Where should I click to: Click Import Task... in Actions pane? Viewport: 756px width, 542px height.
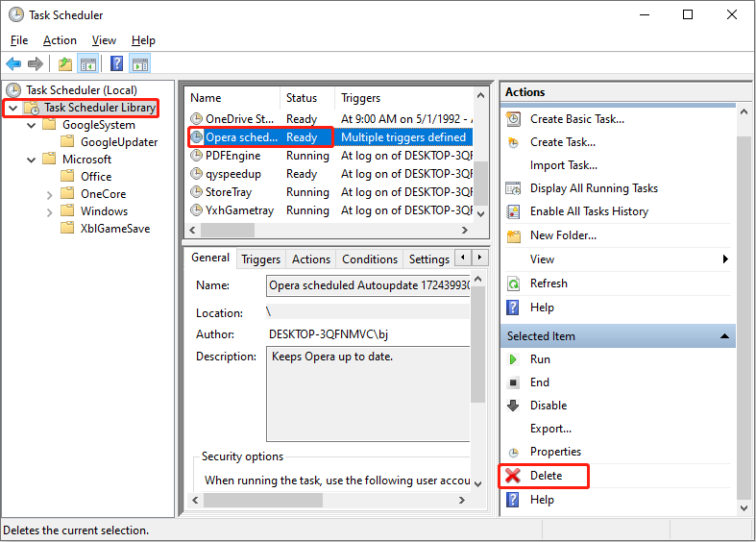point(564,165)
